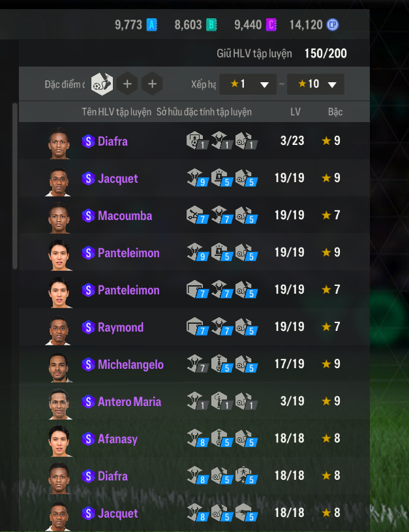Click the blue A currency icon
Viewport: 409px width, 532px height.
pyautogui.click(x=151, y=25)
